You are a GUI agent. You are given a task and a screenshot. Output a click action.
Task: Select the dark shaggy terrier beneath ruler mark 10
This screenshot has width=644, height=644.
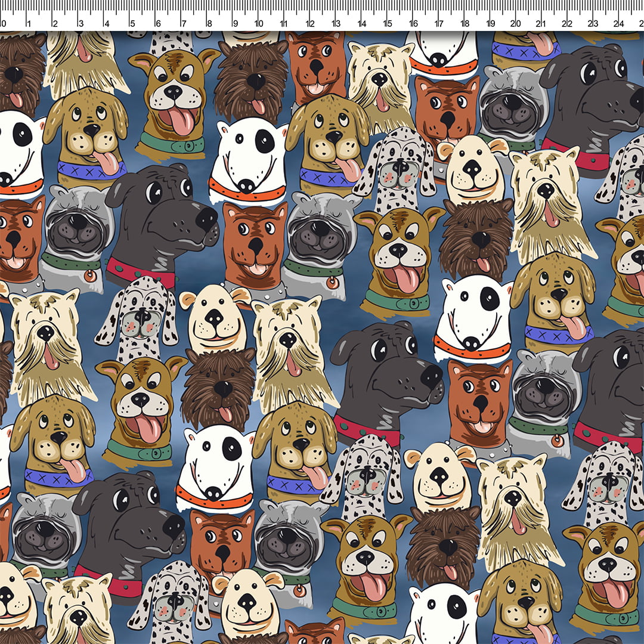coord(253,78)
